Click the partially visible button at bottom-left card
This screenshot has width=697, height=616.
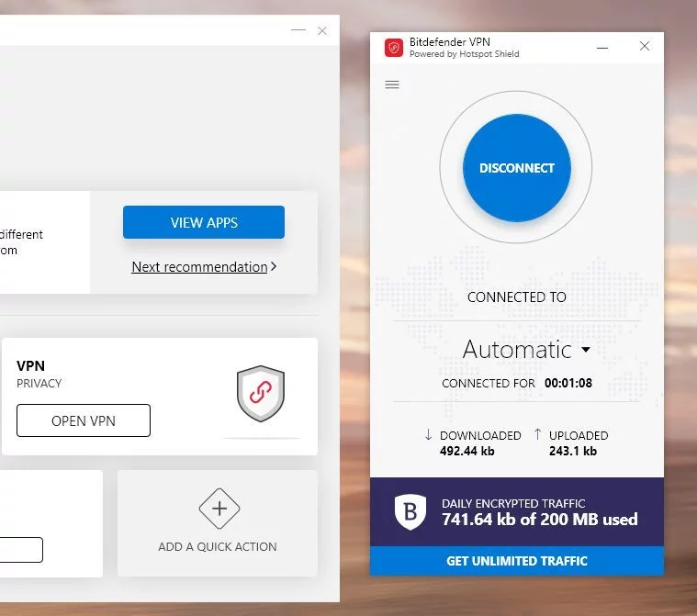[21, 550]
